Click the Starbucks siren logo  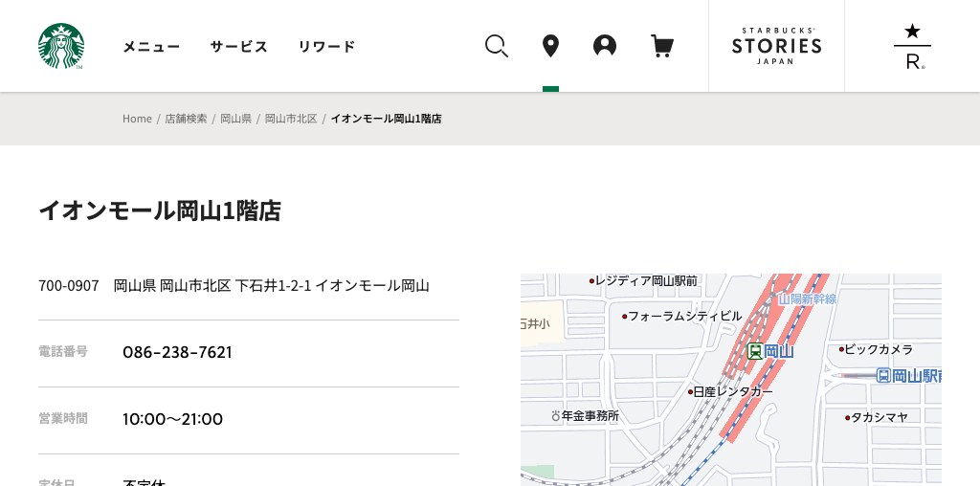click(x=61, y=46)
